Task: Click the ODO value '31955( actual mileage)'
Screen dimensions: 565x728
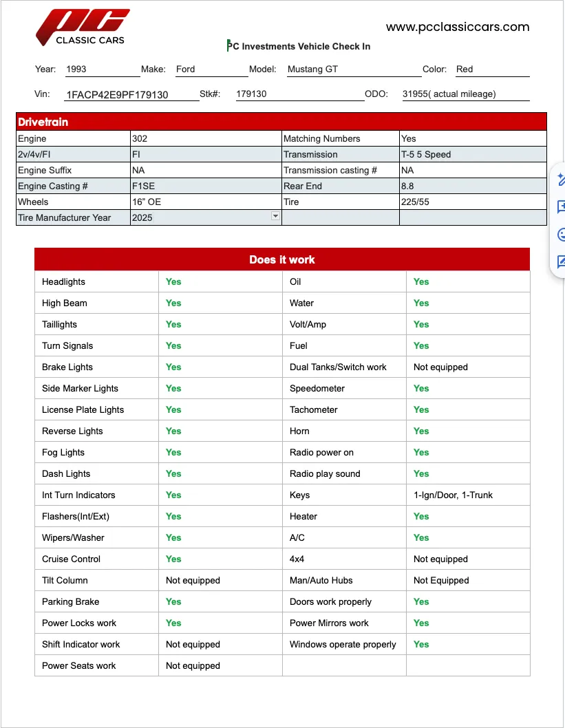Action: point(449,94)
